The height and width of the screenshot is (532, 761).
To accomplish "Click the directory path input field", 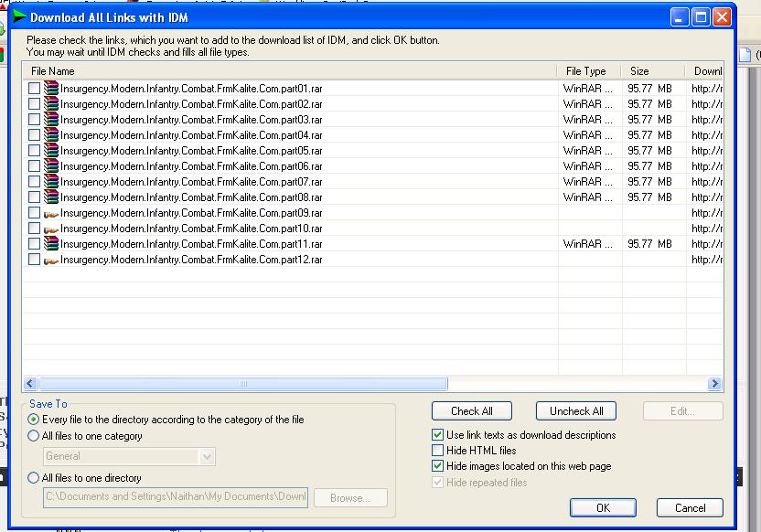I will pyautogui.click(x=176, y=497).
